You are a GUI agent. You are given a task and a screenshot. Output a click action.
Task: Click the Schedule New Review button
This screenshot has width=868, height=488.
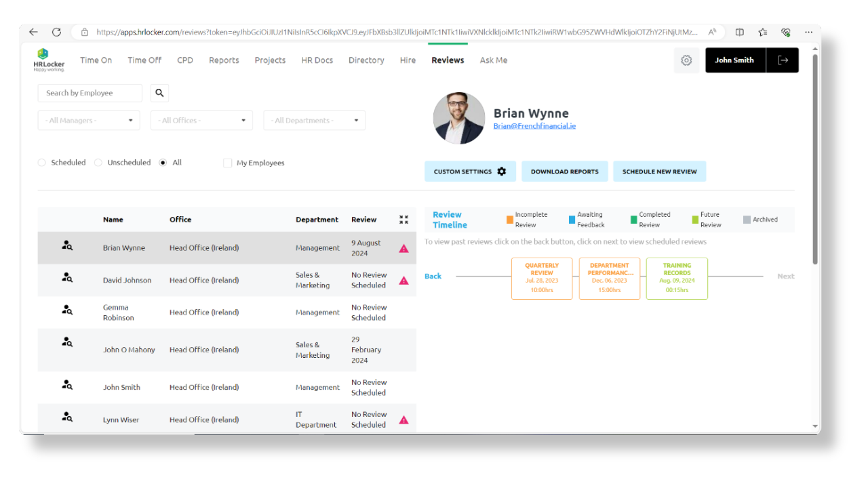click(659, 171)
